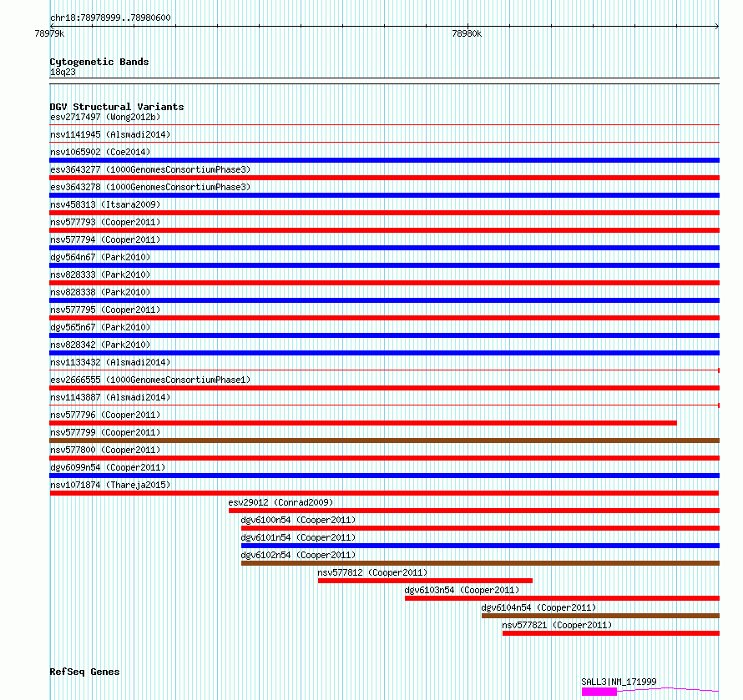The height and width of the screenshot is (700, 743).
Task: Click brown bar under dgv6102n54 label
Action: point(480,563)
